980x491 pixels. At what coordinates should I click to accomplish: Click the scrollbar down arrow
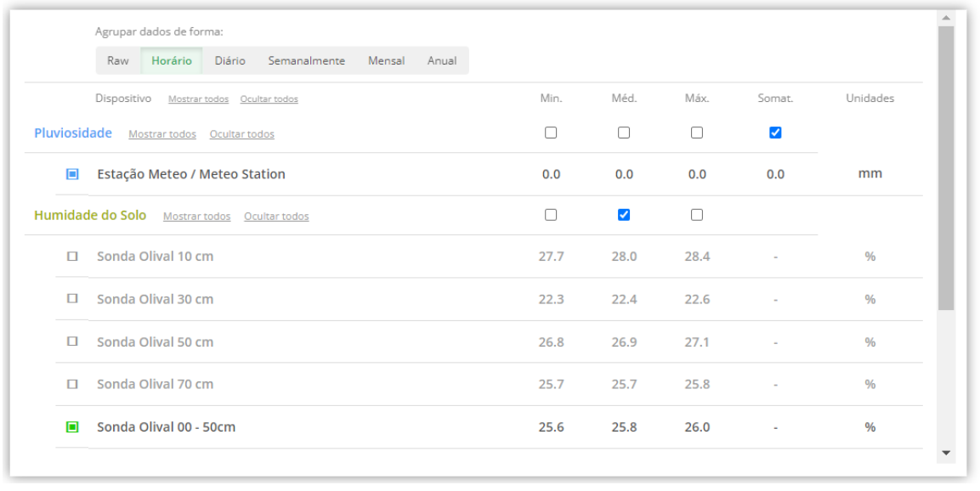pyautogui.click(x=946, y=453)
